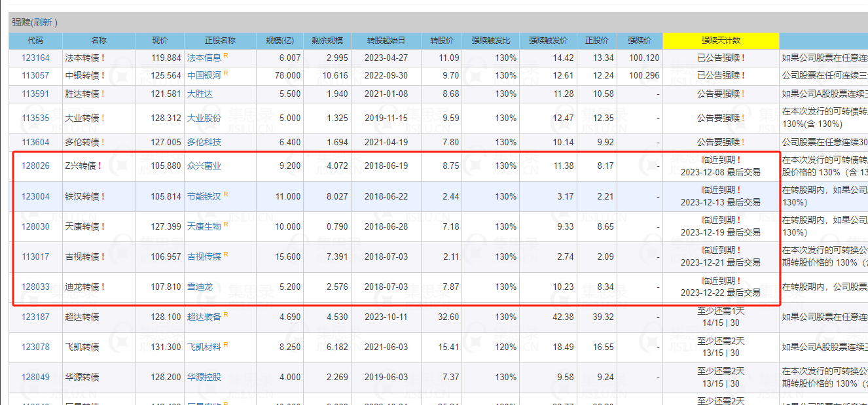The image size is (868, 405).
Task: Open bond code 123164 link
Action: click(x=35, y=58)
